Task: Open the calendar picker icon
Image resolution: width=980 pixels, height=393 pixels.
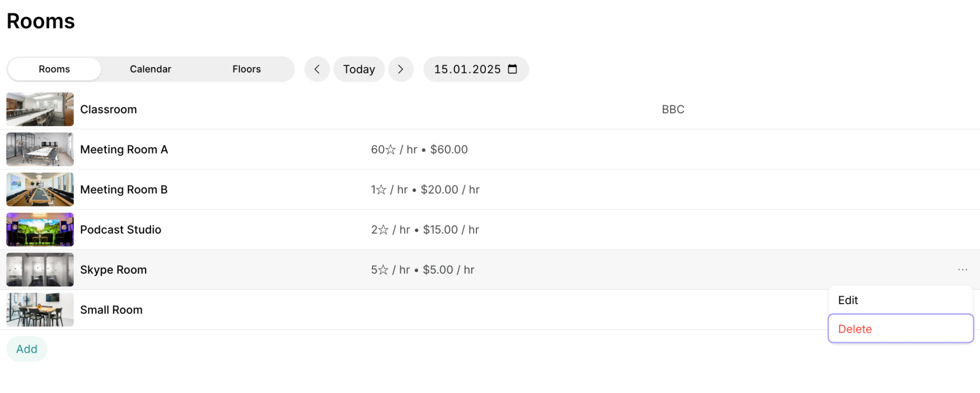Action: pos(513,69)
